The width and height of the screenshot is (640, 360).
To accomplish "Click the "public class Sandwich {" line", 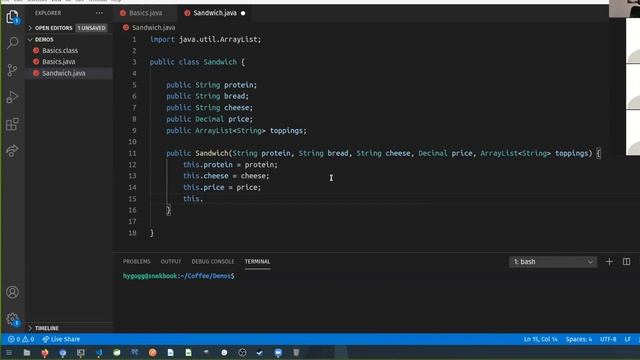I will point(197,62).
